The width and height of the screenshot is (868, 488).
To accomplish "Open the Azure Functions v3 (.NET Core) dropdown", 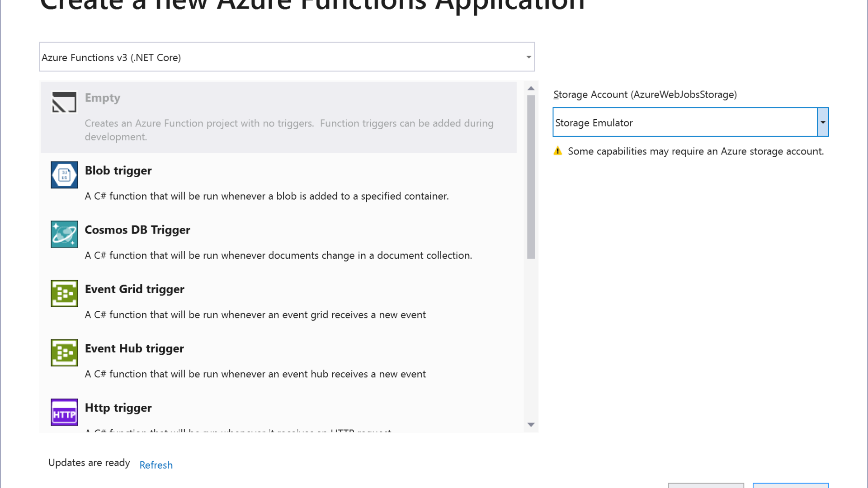I will (x=287, y=57).
